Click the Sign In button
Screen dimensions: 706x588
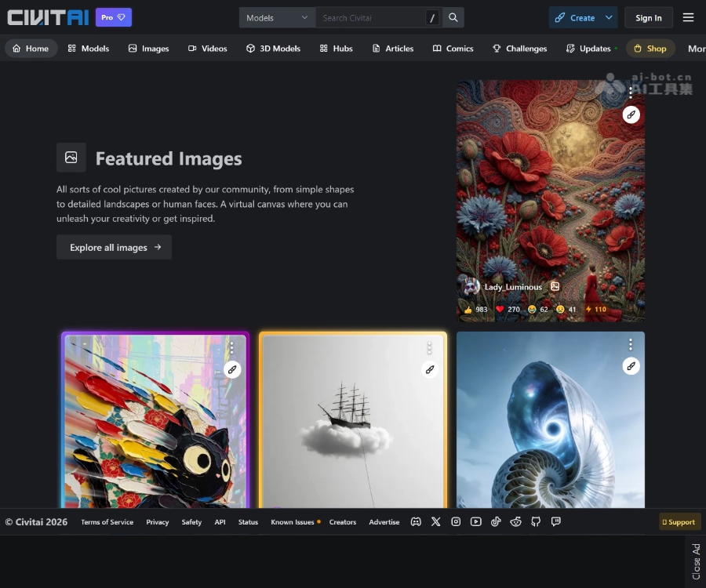click(649, 17)
